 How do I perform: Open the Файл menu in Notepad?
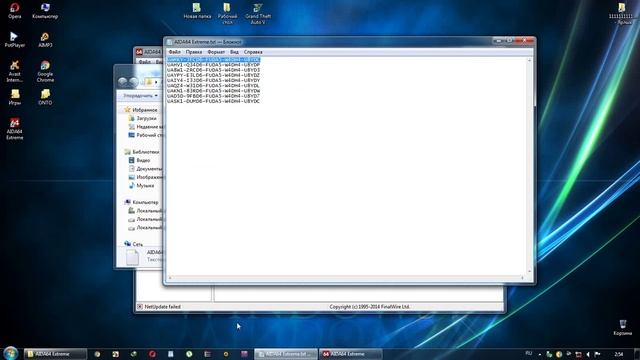click(x=174, y=52)
